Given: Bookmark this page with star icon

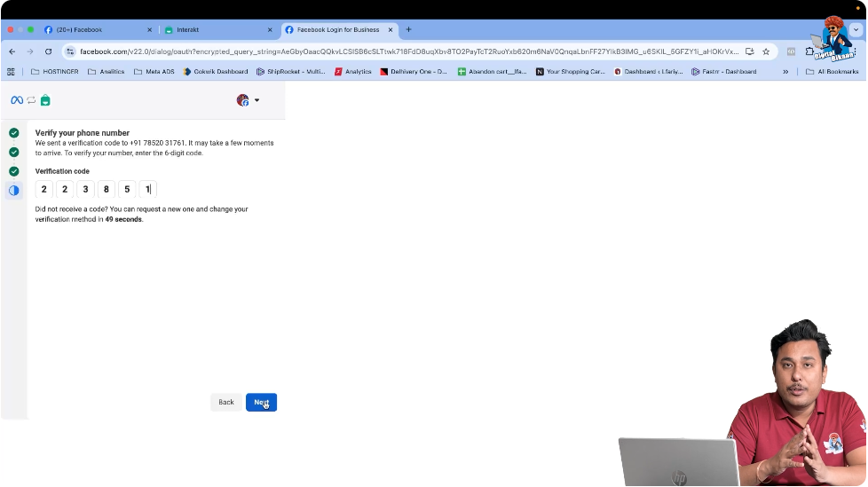Looking at the screenshot, I should point(766,51).
